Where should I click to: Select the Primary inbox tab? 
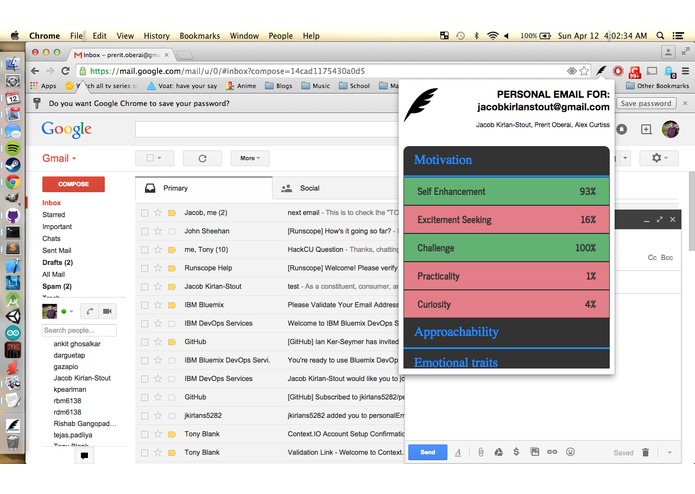coord(204,188)
